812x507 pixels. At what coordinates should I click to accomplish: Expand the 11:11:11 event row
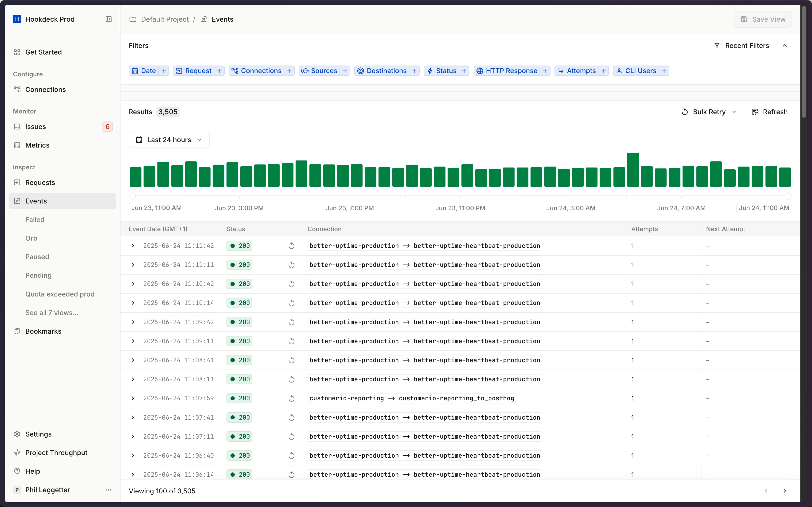tap(133, 265)
